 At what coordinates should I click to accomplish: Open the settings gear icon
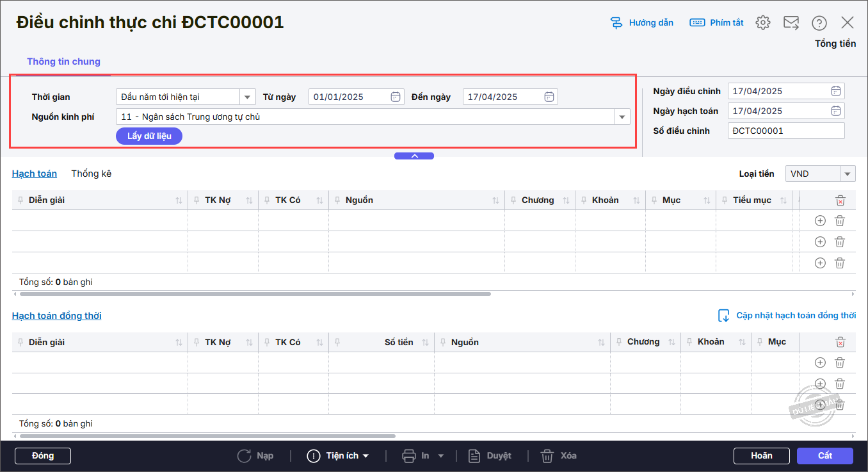762,23
